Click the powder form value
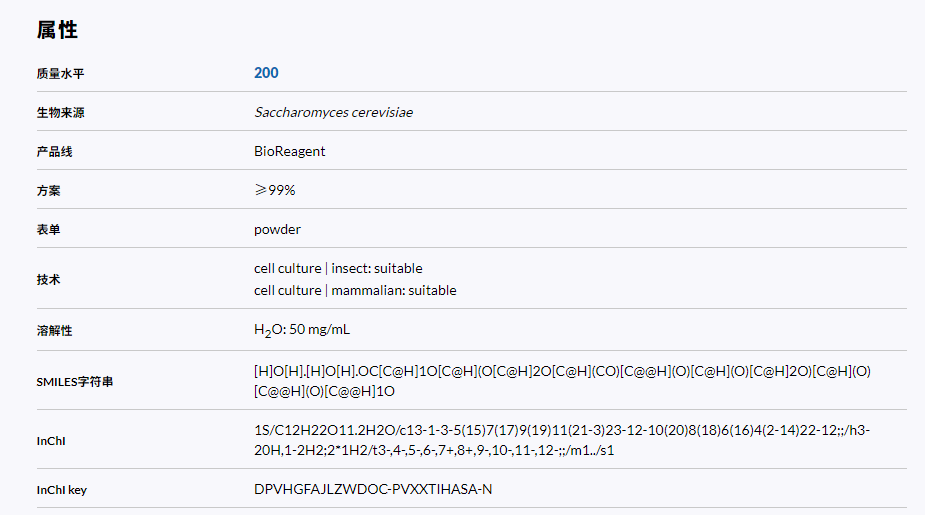Image resolution: width=925 pixels, height=515 pixels. [277, 229]
